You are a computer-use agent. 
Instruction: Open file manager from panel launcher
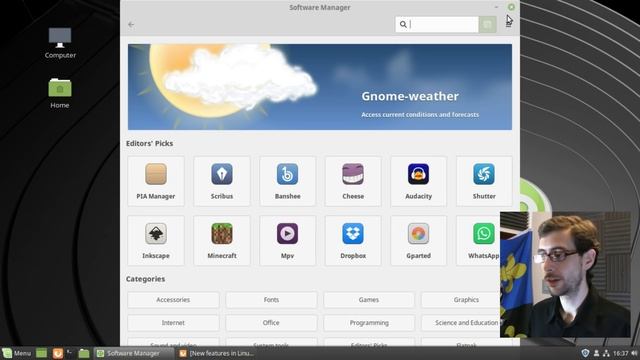84,353
